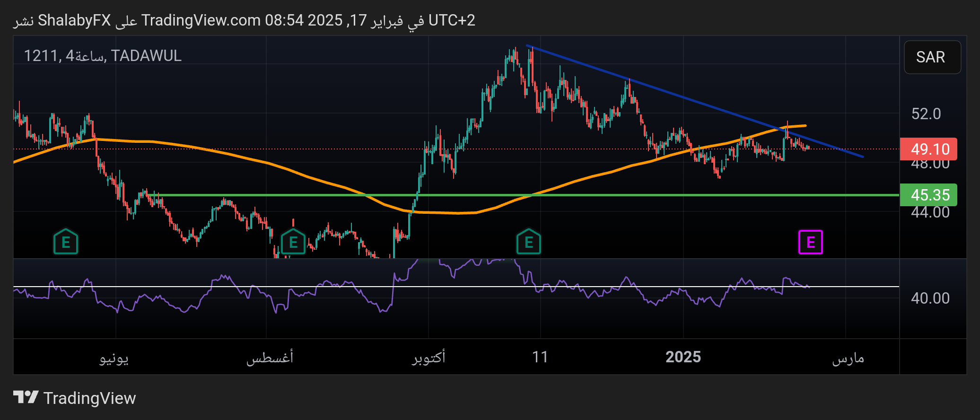Click the green 45.35 price level label
Screen dimensions: 980x420
pos(928,195)
